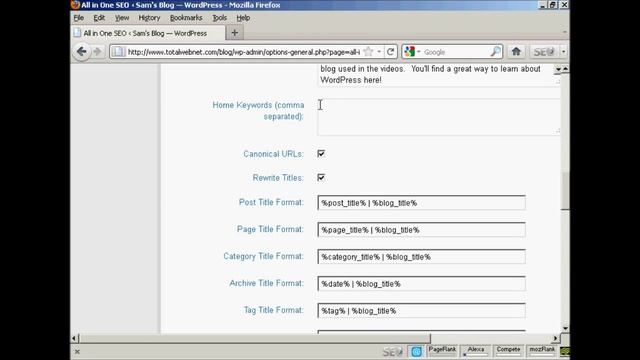Viewport: 640px width, 360px height.
Task: Open the Edit menu
Action: 99,18
